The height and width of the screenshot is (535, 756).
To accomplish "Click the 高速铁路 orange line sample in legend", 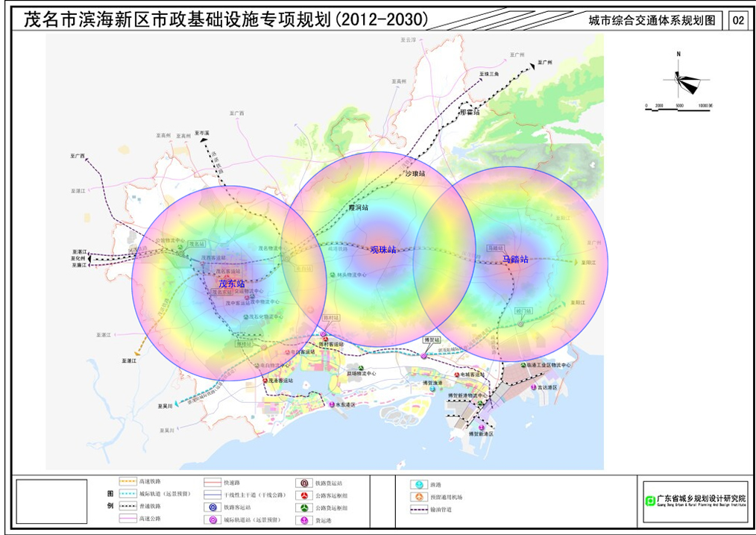I will (x=129, y=483).
